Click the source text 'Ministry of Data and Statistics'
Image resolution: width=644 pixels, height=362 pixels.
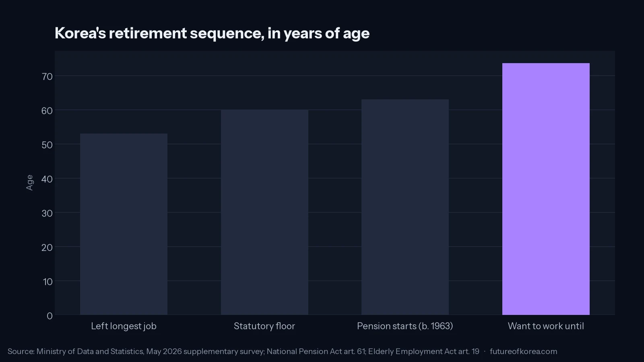[90, 351]
